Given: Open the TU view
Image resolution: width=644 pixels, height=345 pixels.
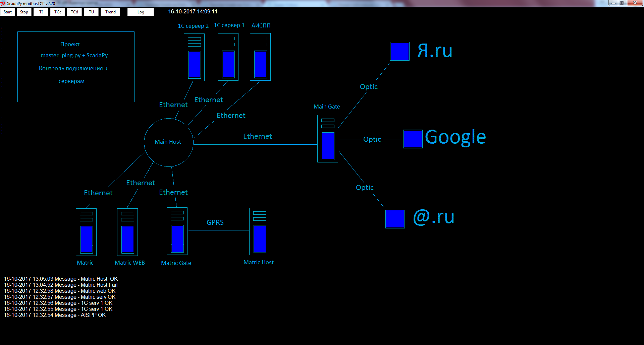Looking at the screenshot, I should [91, 12].
